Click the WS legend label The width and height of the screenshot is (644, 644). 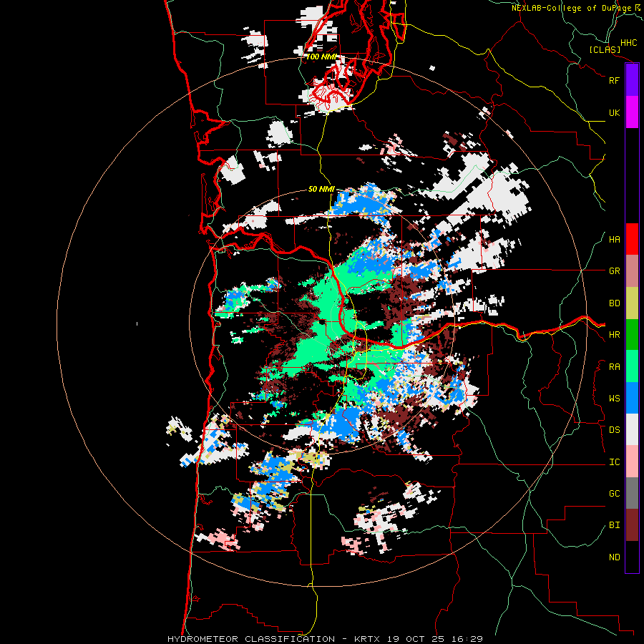[615, 399]
